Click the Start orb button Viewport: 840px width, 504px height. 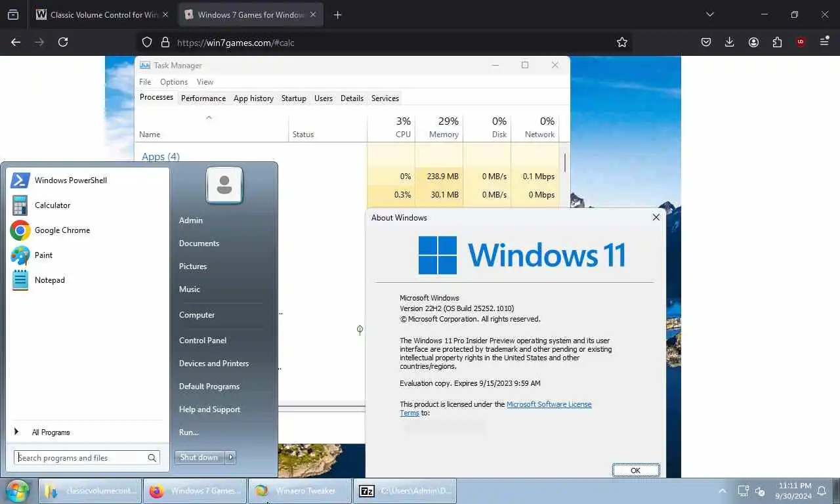point(17,490)
